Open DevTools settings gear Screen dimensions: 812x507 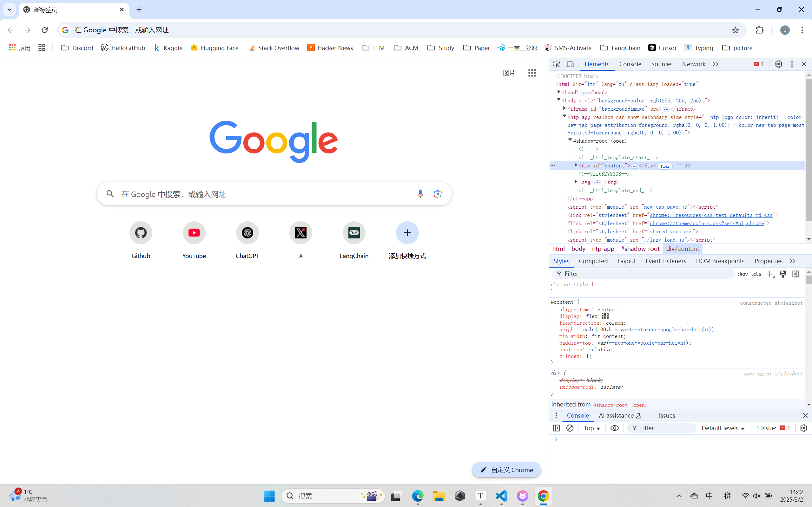778,64
